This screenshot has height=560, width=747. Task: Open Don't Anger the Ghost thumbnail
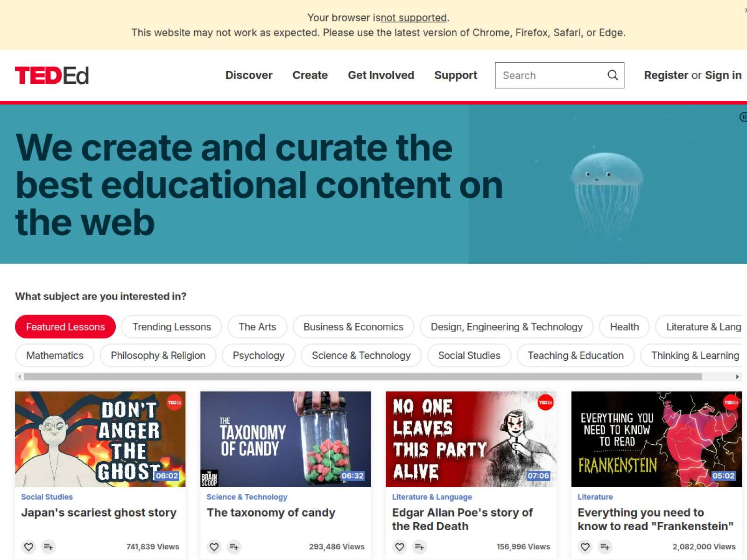pos(100,439)
